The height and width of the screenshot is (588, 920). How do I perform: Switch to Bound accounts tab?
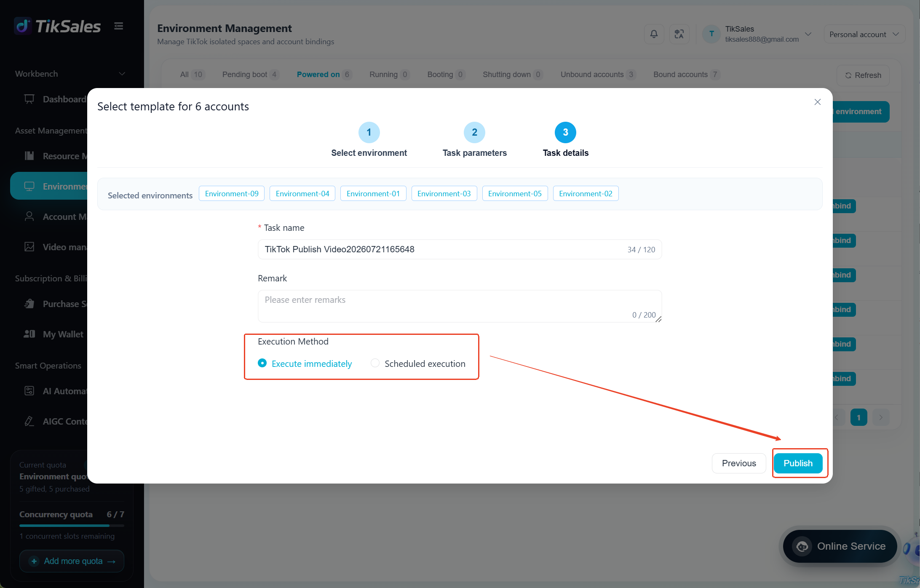[x=687, y=75]
